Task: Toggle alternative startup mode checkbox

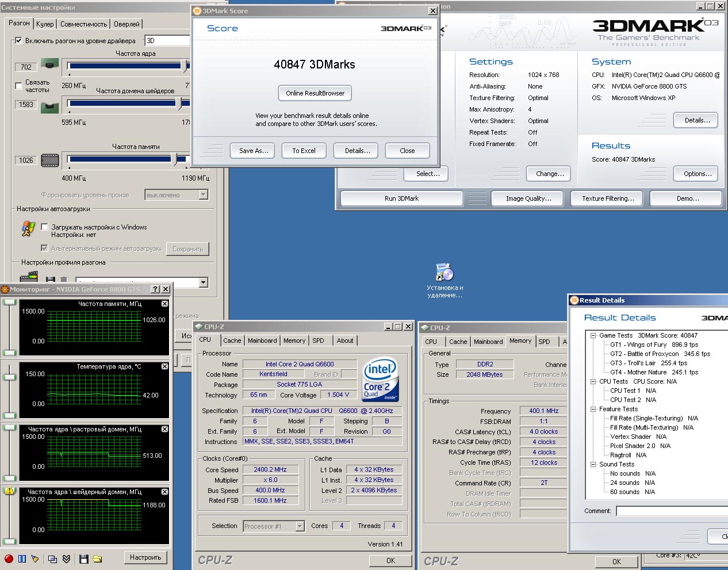Action: point(44,248)
